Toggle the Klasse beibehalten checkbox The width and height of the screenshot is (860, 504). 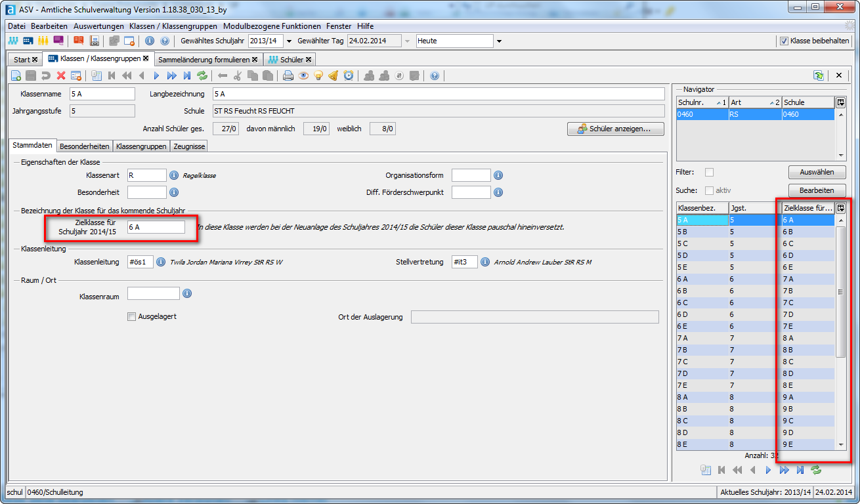[784, 41]
